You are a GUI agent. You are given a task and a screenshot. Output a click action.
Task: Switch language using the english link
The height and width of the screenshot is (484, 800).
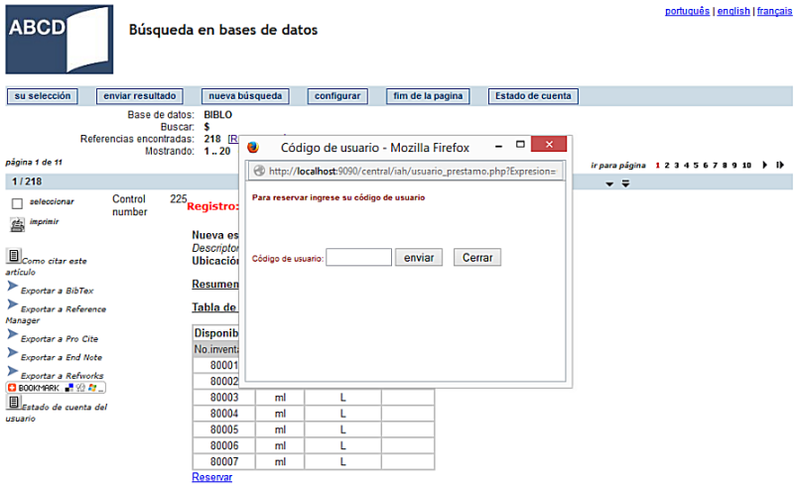tap(733, 11)
